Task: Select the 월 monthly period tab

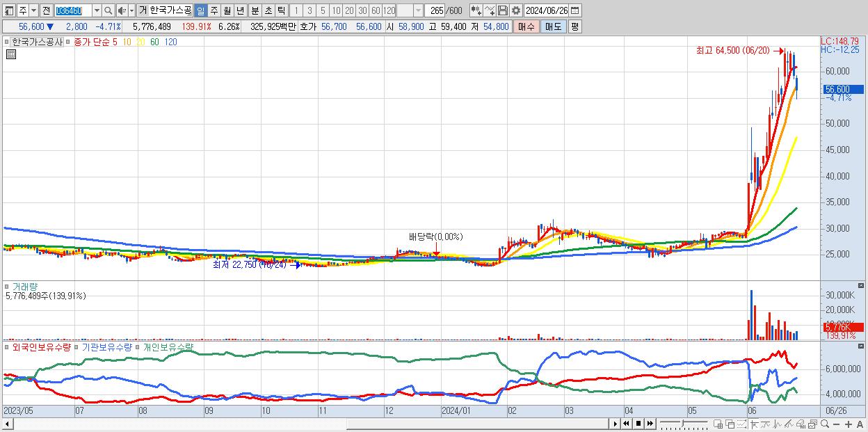Action: (227, 10)
